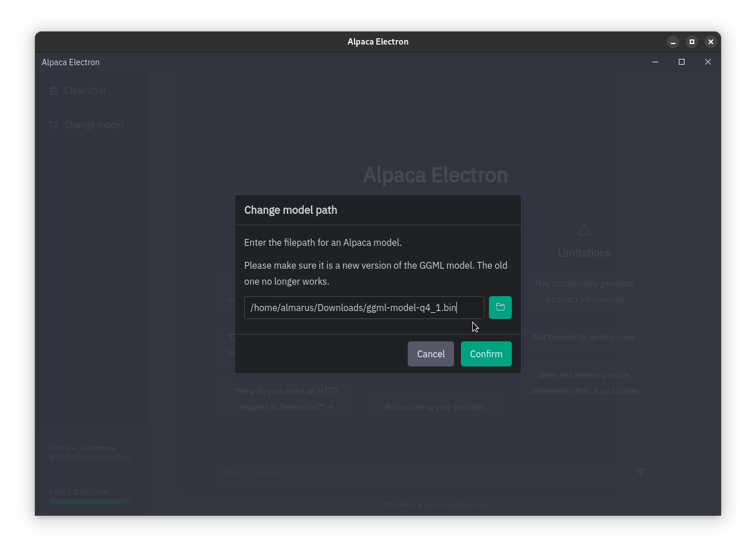Viewport: 756px width, 554px height.
Task: Select the HTTP request in Javascript example prompt
Action: pyautogui.click(x=287, y=399)
